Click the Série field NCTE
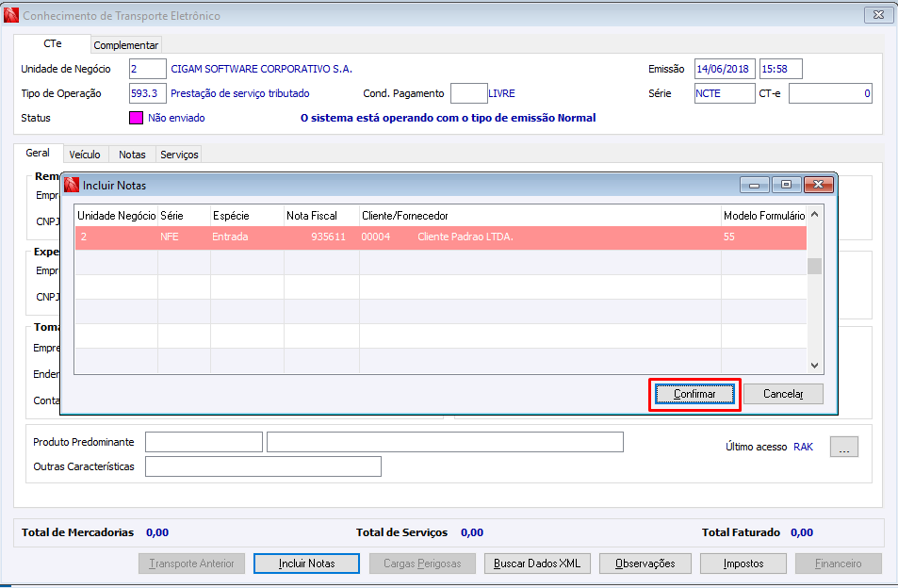Image resolution: width=898 pixels, height=588 pixels. tap(725, 93)
